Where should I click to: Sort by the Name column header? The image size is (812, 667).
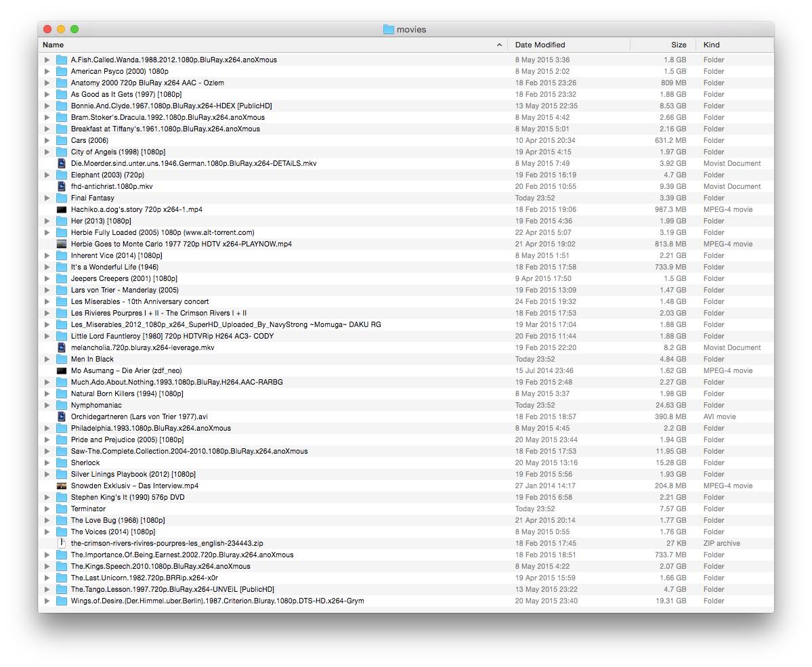point(271,45)
